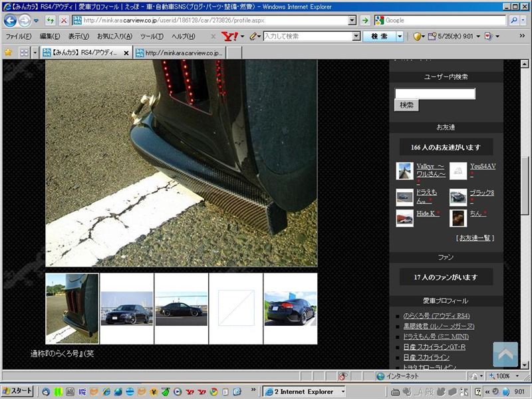
Task: Select the thumbnail of the car's rear view
Action: pyautogui.click(x=291, y=309)
